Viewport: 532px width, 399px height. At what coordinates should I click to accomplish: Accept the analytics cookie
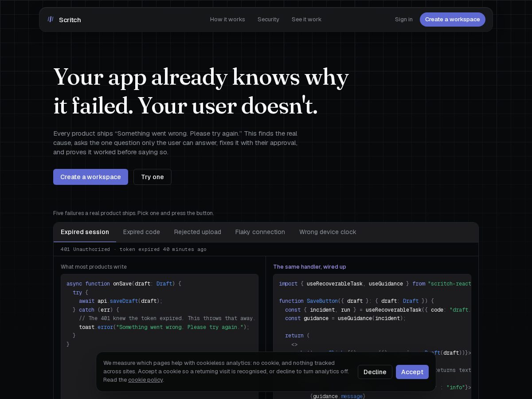pos(412,372)
